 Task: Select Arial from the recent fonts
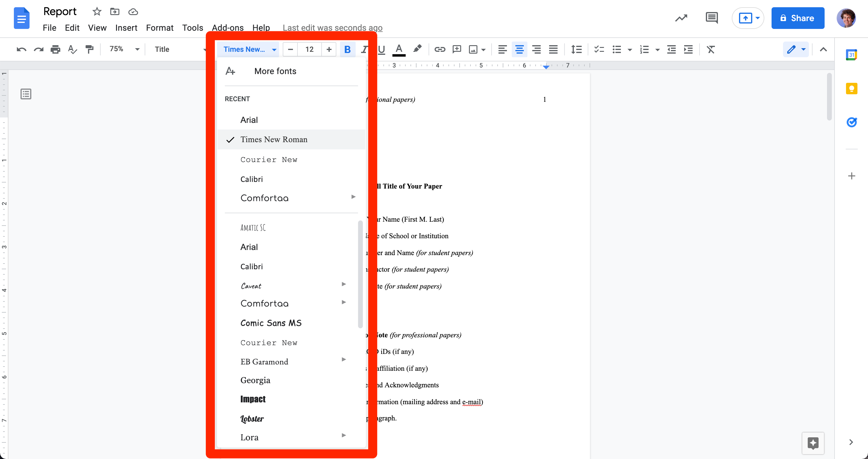coord(249,119)
